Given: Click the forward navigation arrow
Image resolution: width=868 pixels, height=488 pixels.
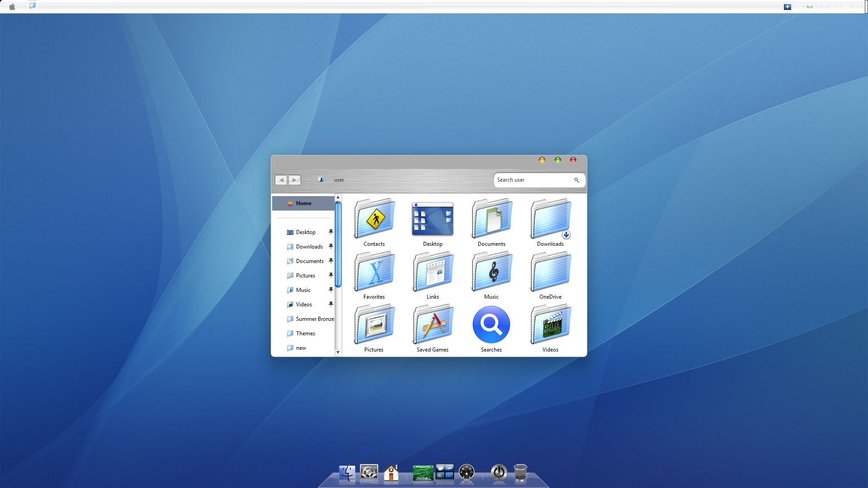Looking at the screenshot, I should [294, 180].
